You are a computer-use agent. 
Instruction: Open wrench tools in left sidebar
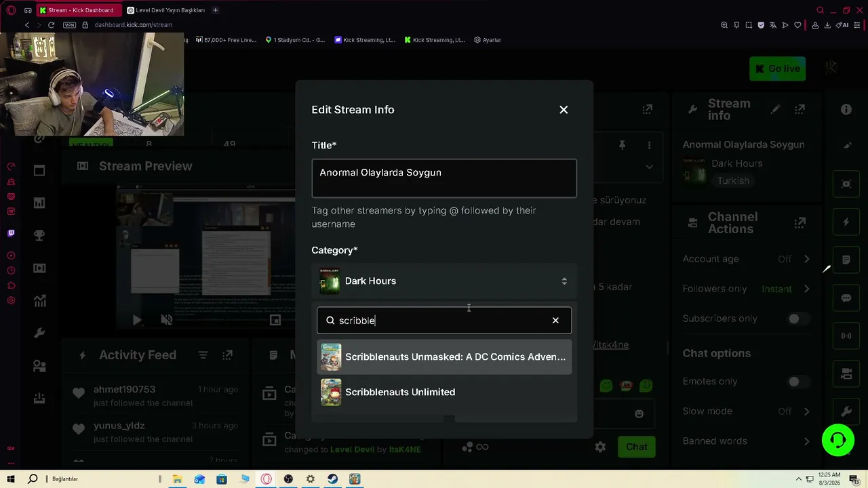coord(39,333)
